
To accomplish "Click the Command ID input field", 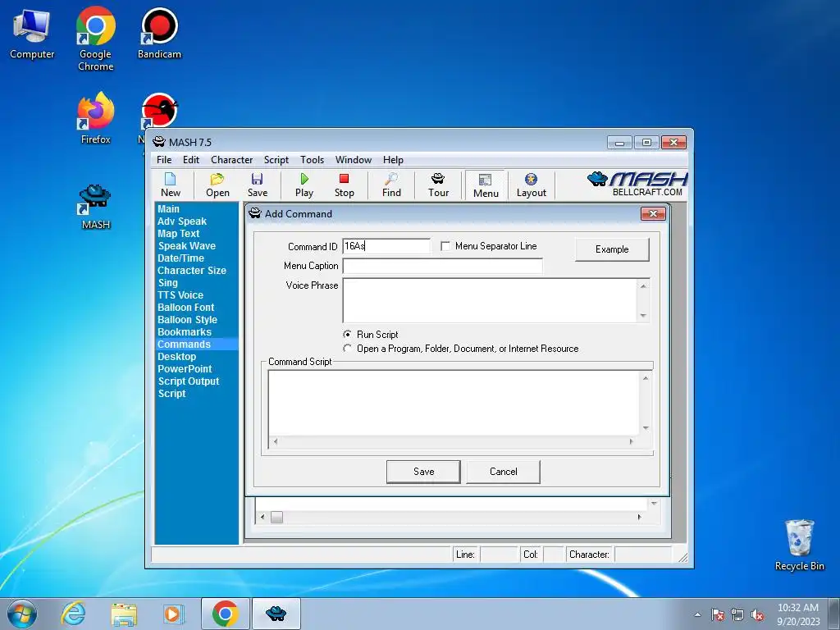I will pos(386,246).
